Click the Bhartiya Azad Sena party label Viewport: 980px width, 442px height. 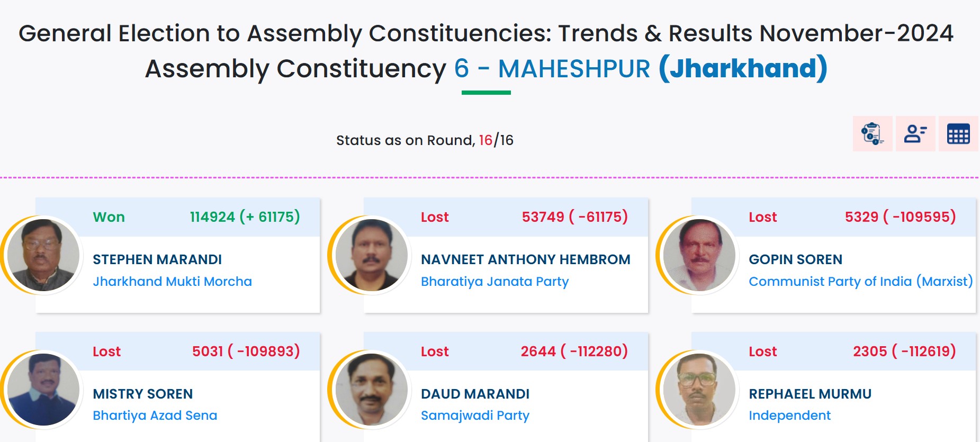coord(155,416)
